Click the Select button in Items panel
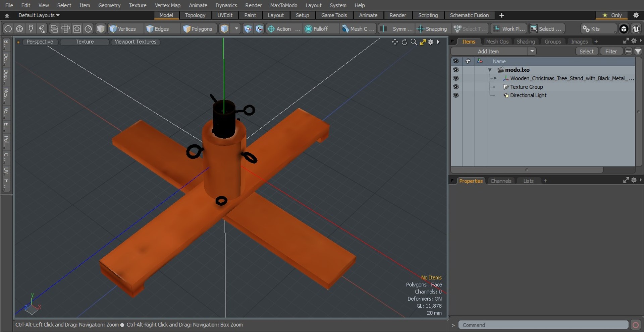Viewport: 644px width, 332px height. (586, 51)
